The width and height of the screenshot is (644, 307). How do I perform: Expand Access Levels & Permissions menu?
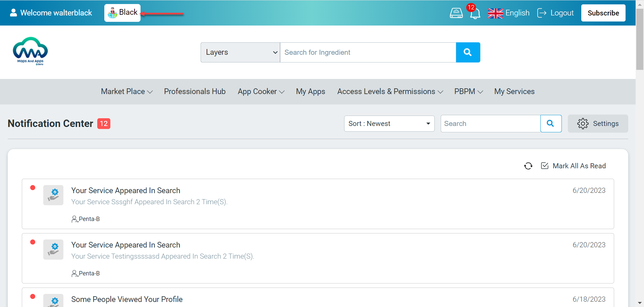390,92
